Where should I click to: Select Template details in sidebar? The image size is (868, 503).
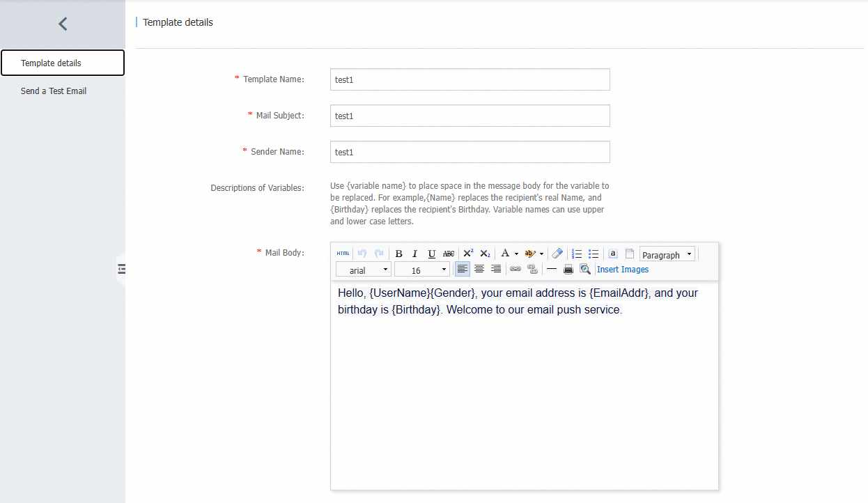(63, 63)
